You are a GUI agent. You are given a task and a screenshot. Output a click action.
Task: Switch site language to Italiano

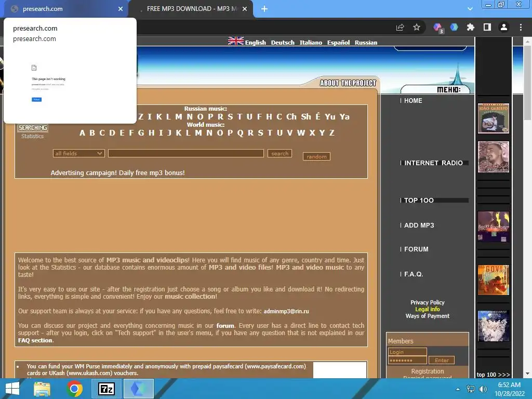[311, 43]
